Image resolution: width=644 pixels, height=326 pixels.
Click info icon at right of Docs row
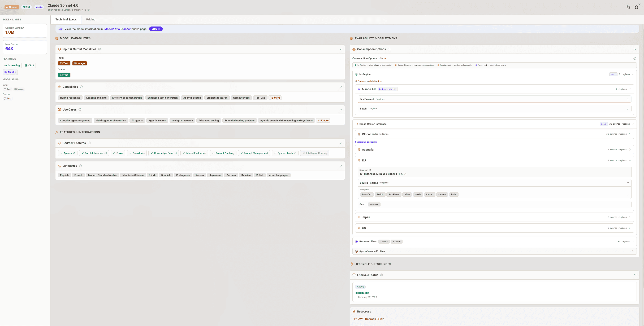(x=635, y=58)
